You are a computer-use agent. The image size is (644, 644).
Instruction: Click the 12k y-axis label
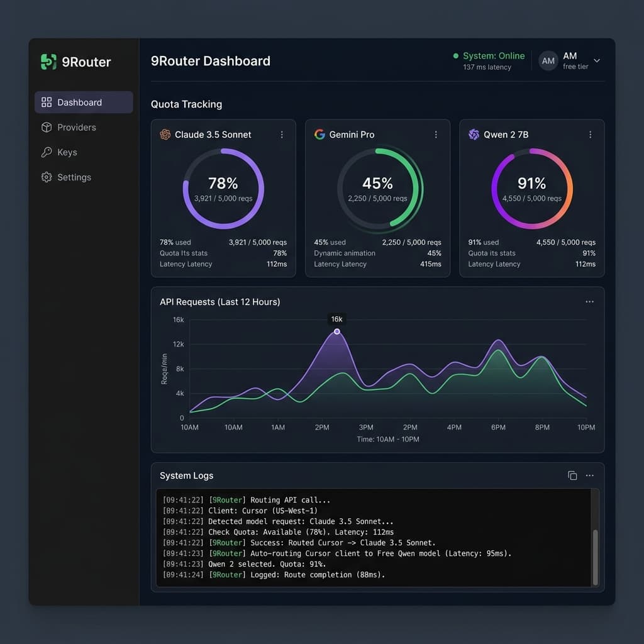point(178,344)
